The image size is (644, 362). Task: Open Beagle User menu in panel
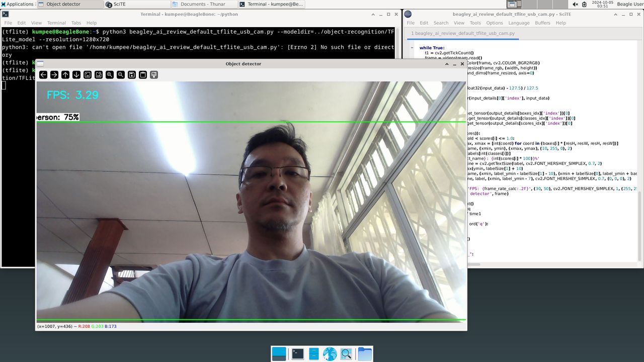tap(630, 4)
